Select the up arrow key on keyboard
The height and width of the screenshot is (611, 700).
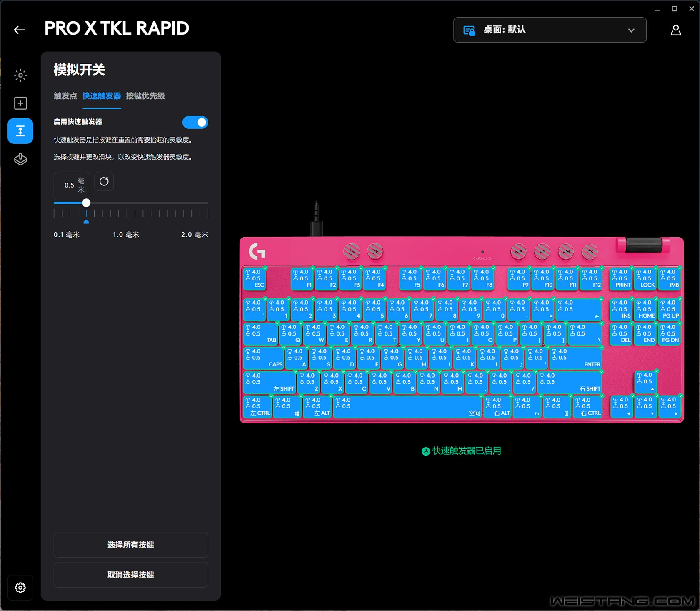(x=645, y=382)
